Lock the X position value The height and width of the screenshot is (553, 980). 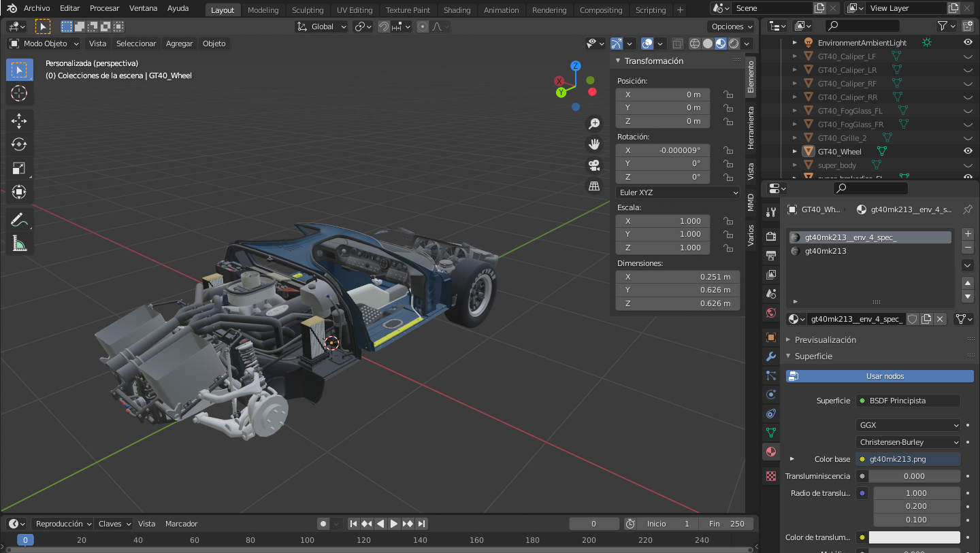coord(728,95)
